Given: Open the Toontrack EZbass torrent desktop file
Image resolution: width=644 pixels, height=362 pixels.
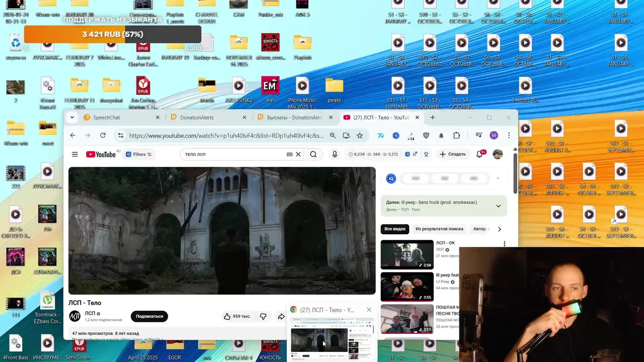Looking at the screenshot, I should tap(47, 307).
